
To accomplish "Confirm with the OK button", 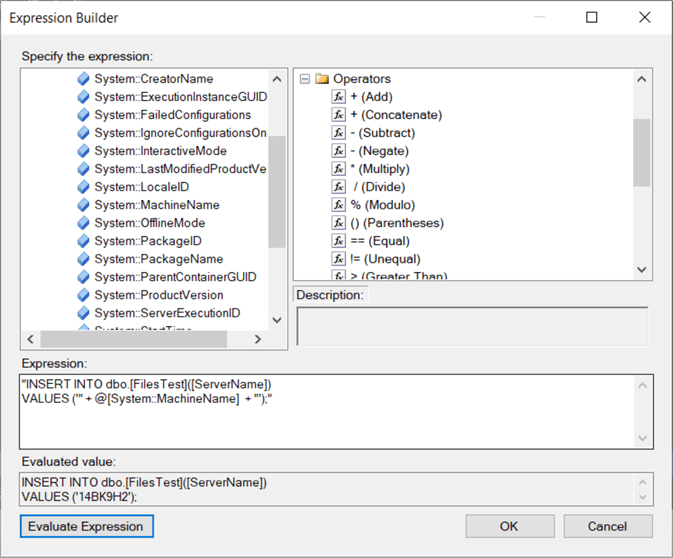I will tap(510, 526).
